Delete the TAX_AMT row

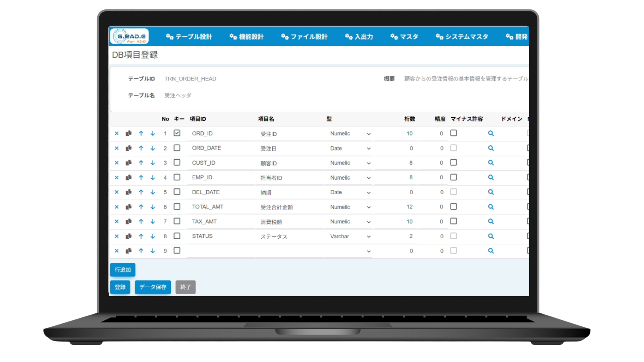click(x=117, y=222)
